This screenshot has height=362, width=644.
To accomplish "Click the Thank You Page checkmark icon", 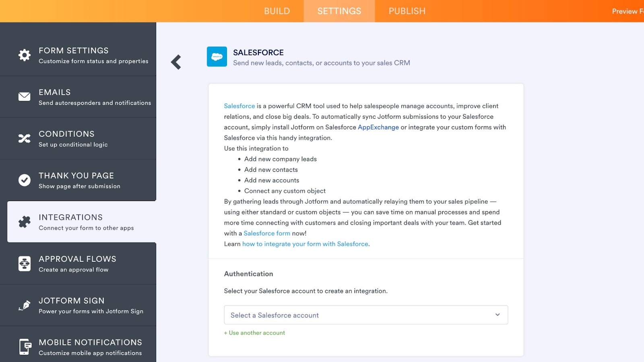I will coord(25,180).
